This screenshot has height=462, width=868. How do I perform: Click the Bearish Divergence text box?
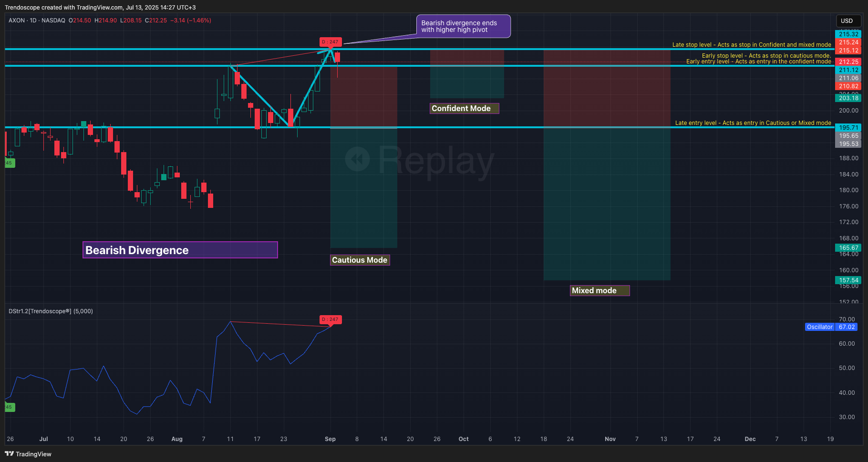pos(180,250)
